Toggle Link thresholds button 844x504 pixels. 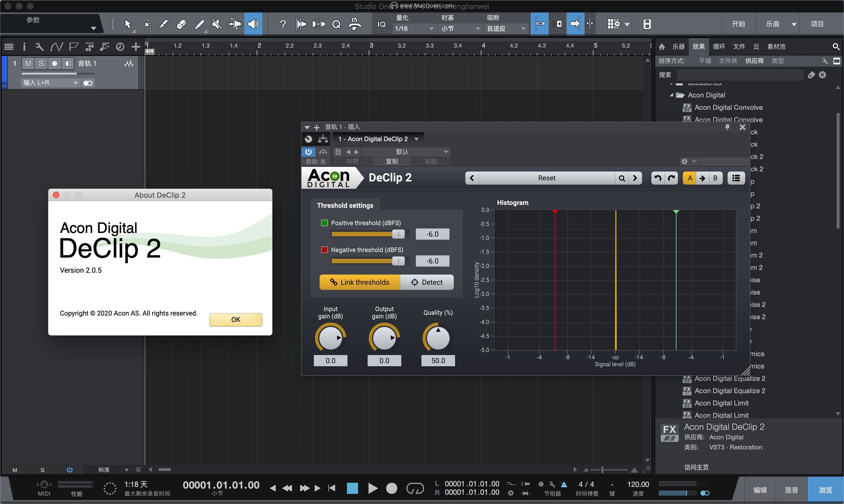[x=360, y=282]
